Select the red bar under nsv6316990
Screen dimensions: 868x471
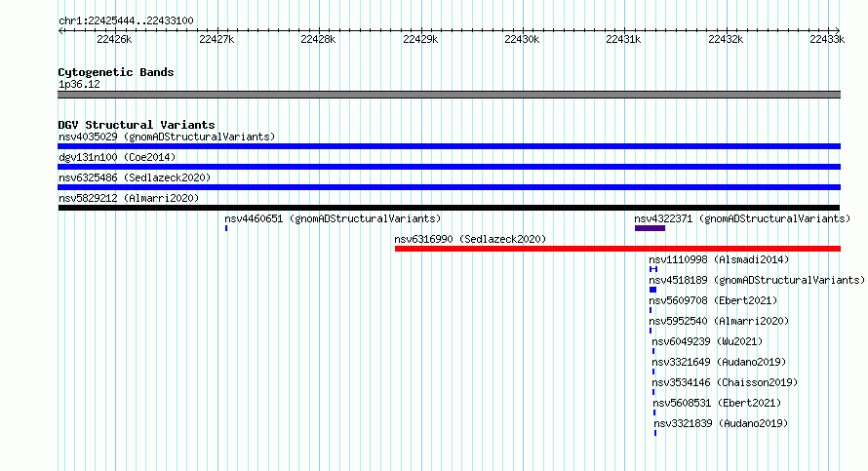click(x=617, y=249)
